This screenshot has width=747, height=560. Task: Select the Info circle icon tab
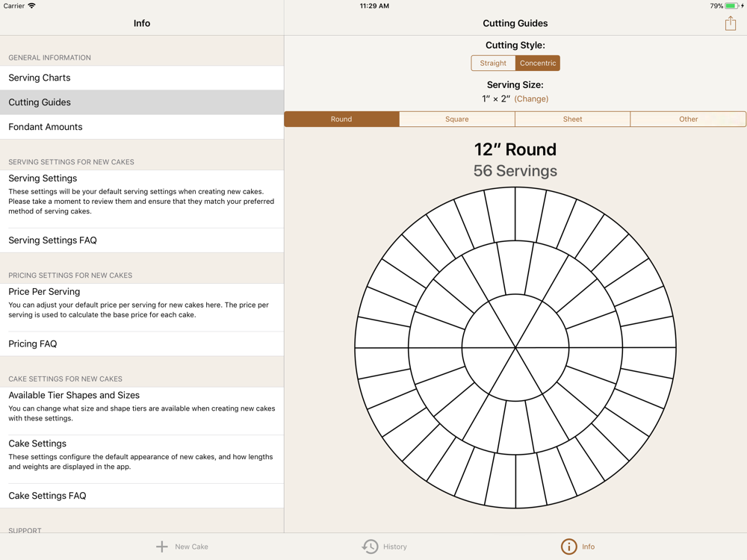[x=568, y=547]
